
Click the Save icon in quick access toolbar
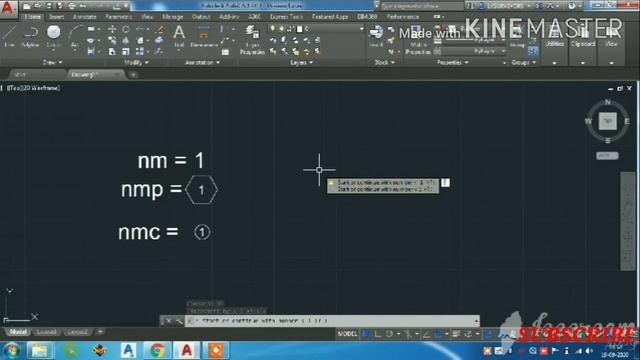coord(49,6)
